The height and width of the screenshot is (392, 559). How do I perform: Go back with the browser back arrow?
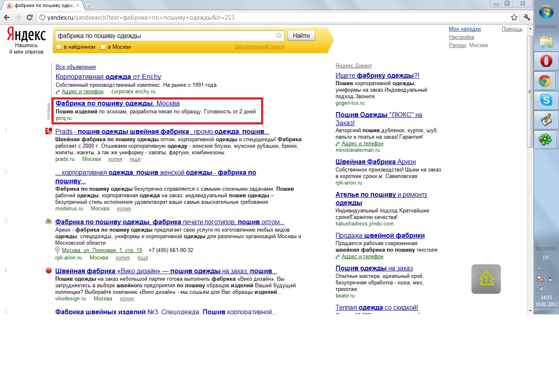click(x=7, y=17)
